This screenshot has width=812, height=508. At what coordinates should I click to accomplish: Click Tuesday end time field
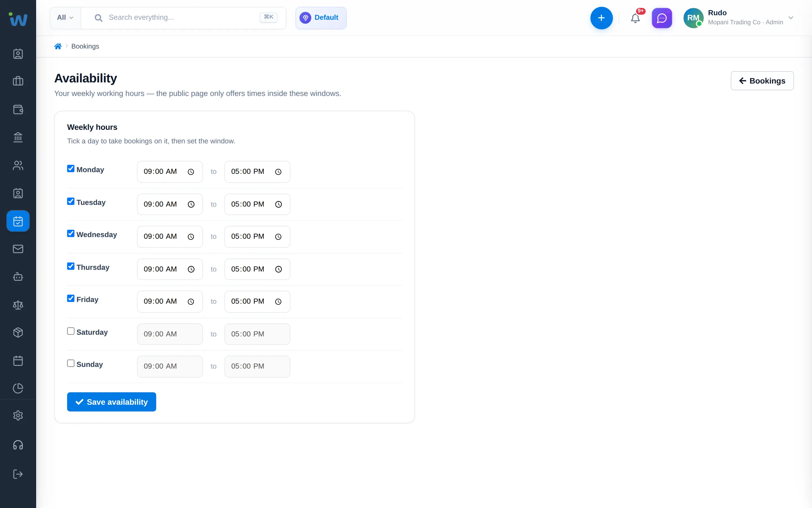[x=257, y=204]
